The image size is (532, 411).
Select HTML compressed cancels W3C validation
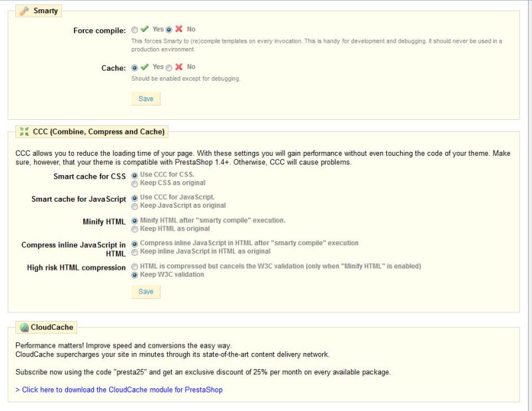[134, 266]
